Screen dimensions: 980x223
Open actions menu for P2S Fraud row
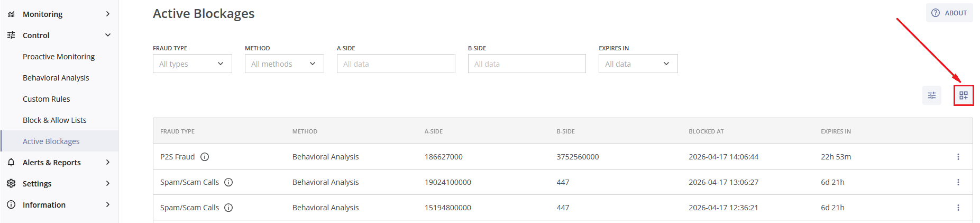(958, 157)
